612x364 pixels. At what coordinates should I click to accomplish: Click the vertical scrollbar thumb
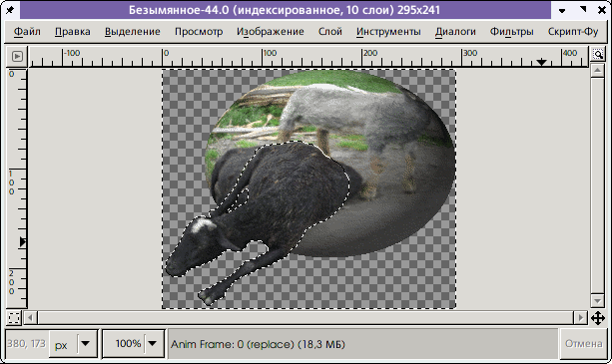pos(598,185)
